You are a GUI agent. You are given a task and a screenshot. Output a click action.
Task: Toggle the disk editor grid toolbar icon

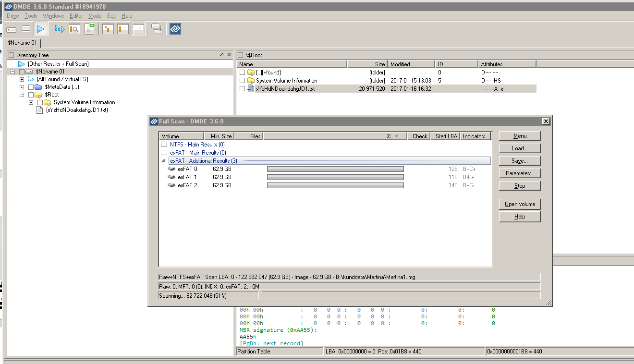[x=138, y=29]
